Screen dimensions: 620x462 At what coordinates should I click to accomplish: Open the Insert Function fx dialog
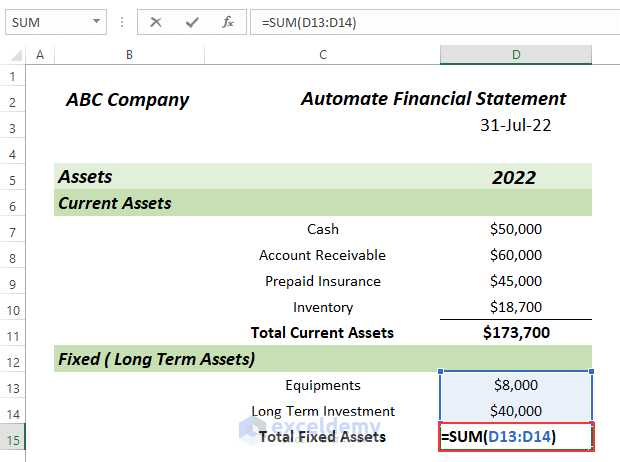coord(227,21)
